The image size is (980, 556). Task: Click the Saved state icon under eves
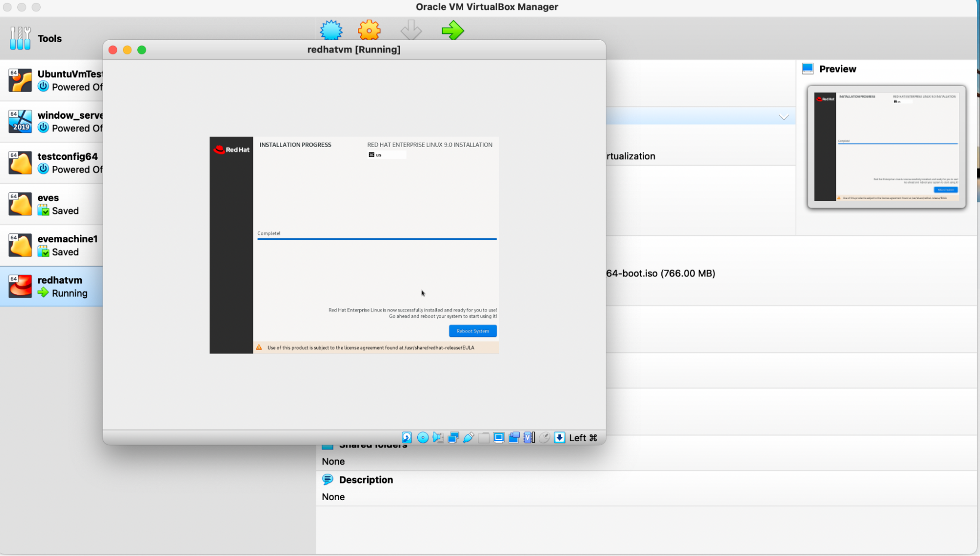(43, 210)
